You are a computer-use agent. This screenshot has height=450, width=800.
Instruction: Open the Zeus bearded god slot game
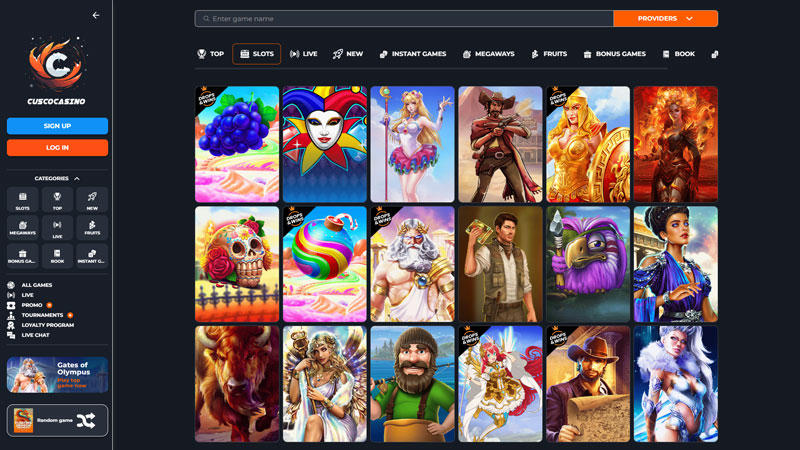(x=412, y=264)
